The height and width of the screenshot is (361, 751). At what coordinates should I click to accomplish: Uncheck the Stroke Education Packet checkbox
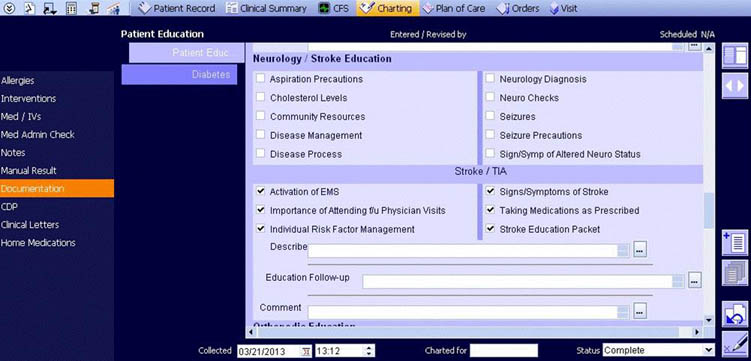[490, 229]
